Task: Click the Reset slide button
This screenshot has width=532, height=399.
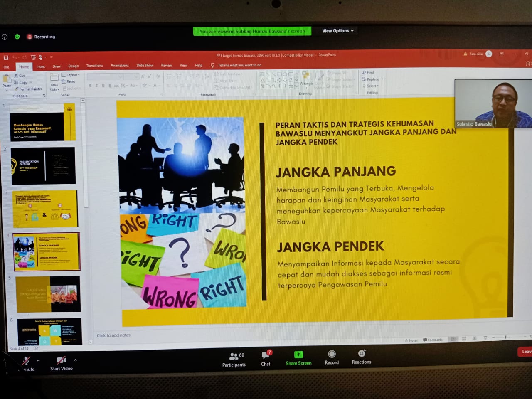Action: coord(69,81)
